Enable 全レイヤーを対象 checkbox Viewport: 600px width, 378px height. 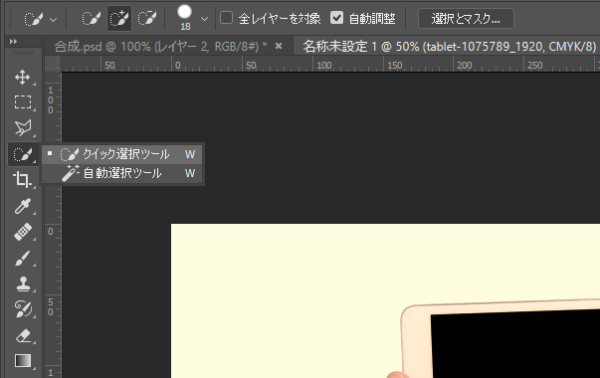pos(227,18)
